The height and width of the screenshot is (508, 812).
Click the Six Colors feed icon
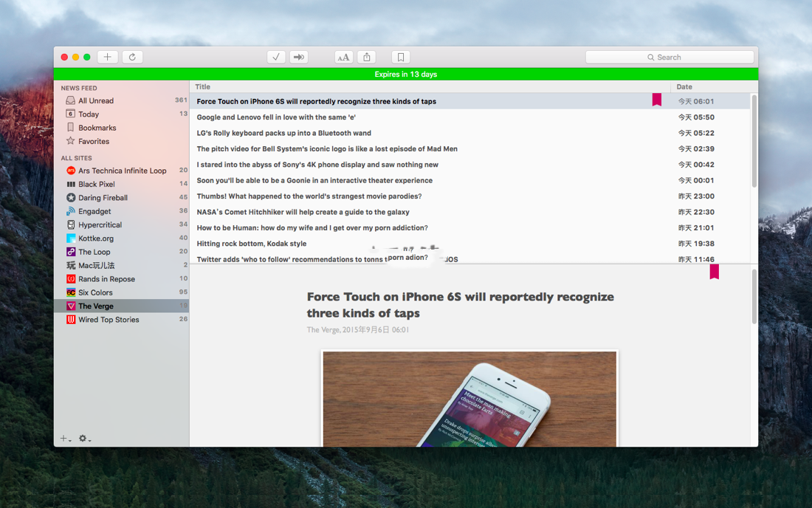click(71, 292)
